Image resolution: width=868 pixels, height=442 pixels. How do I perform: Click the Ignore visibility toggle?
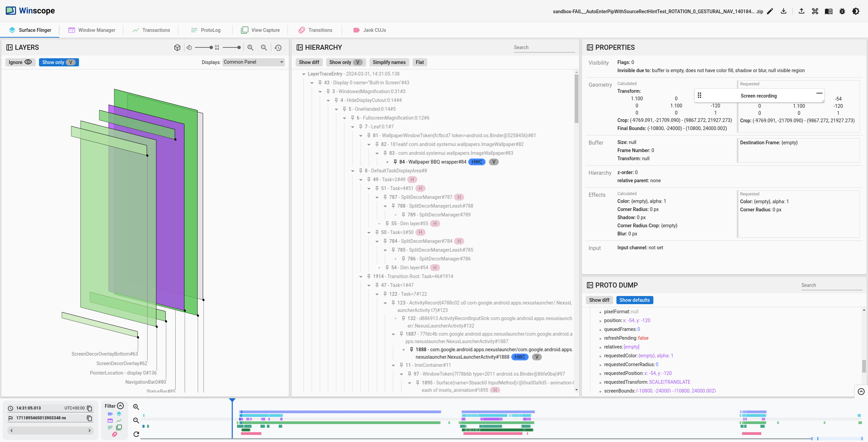[20, 62]
